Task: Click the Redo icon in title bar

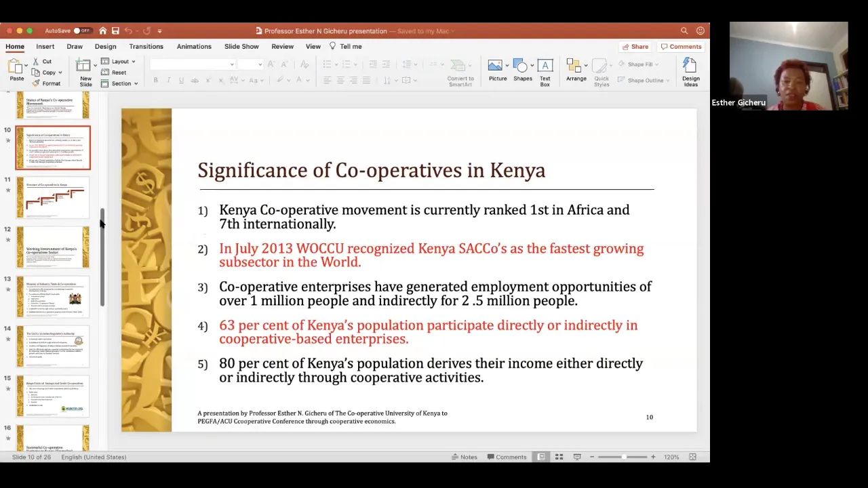Action: [x=146, y=30]
